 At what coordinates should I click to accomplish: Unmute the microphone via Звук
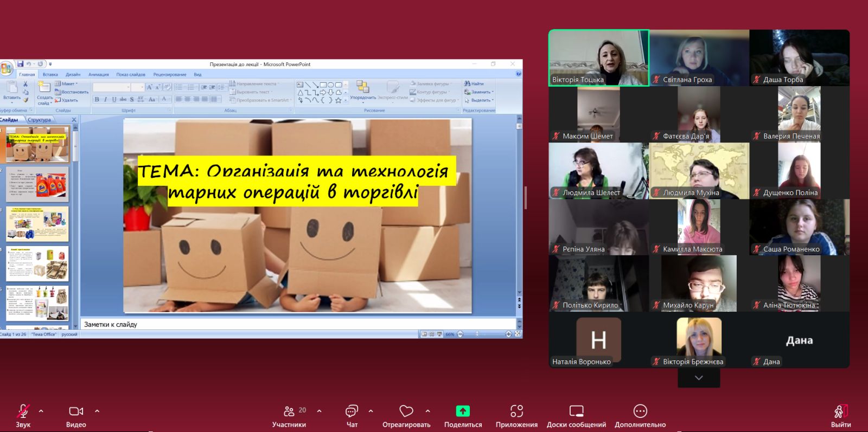[x=23, y=411]
